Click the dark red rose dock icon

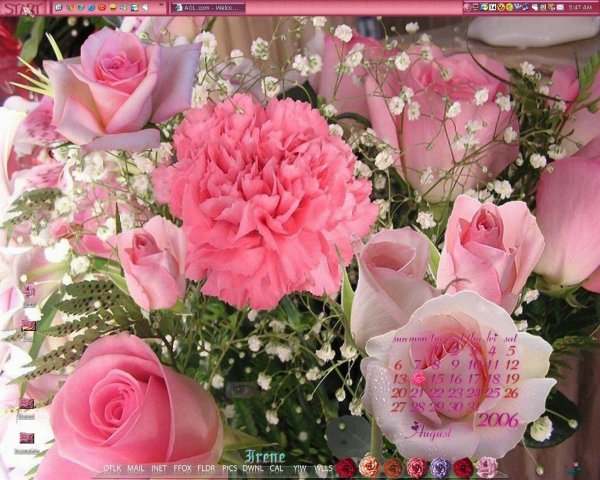(x=346, y=467)
